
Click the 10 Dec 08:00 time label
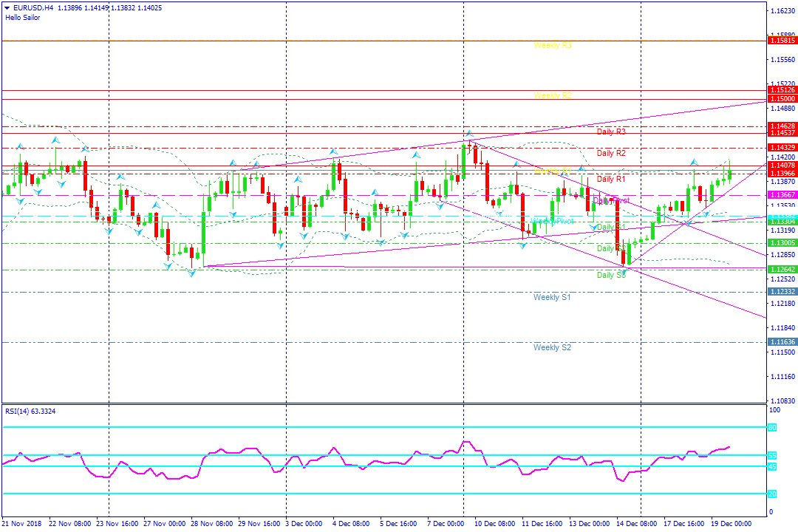[494, 524]
